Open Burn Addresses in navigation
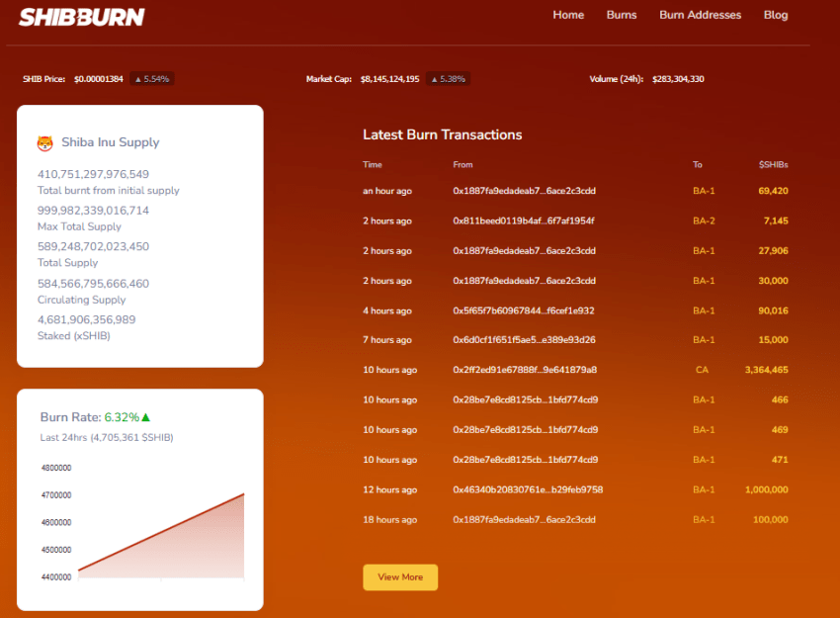The height and width of the screenshot is (618, 840). pyautogui.click(x=700, y=15)
